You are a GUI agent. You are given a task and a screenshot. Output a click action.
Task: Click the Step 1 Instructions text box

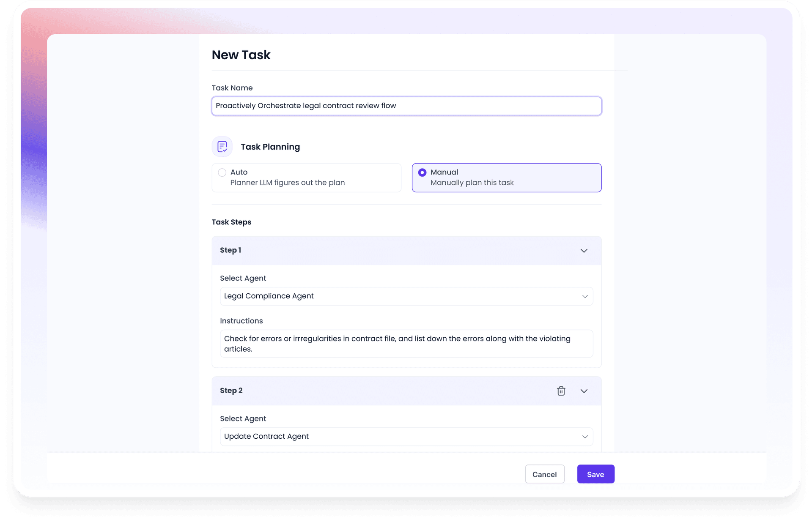[x=406, y=344]
